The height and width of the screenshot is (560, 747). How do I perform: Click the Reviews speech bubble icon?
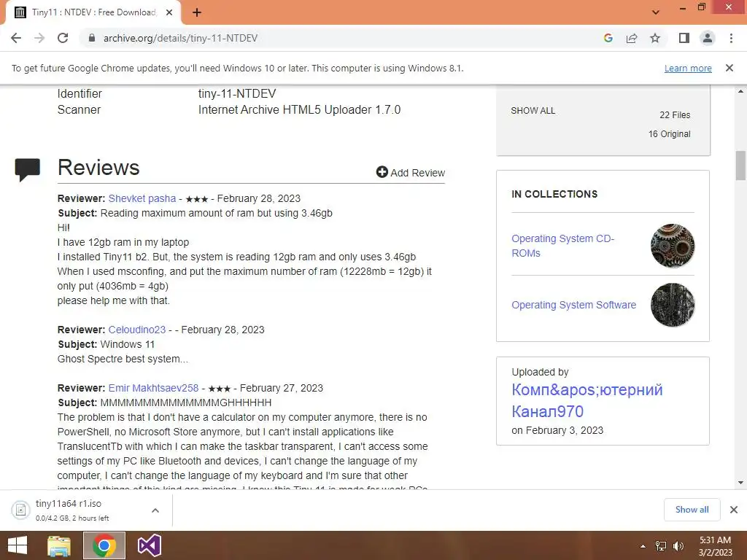[28, 169]
